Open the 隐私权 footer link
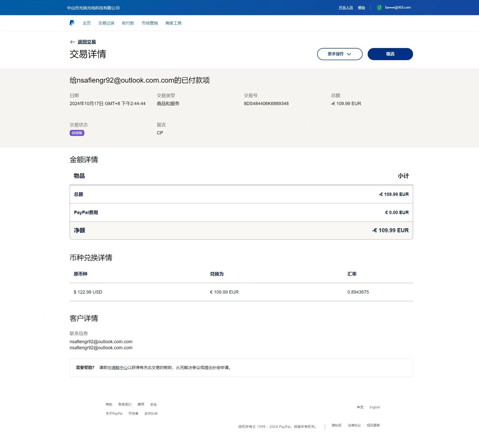This screenshot has height=448, width=479. (x=336, y=425)
